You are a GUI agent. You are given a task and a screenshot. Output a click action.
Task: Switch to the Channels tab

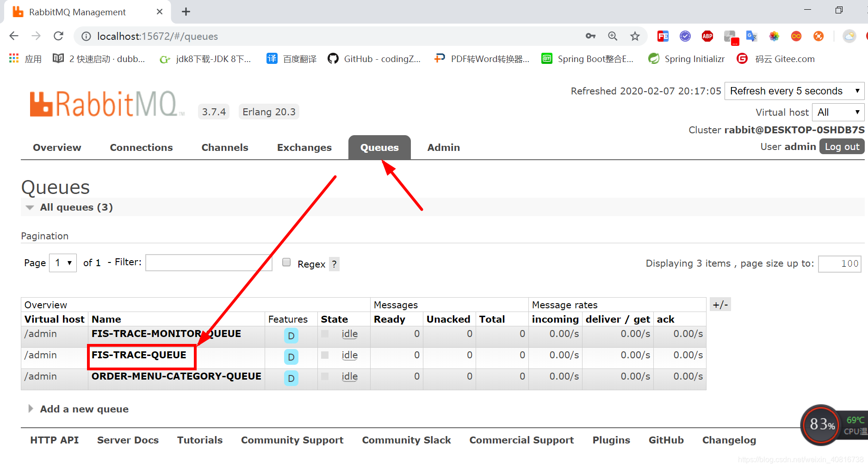(x=225, y=148)
